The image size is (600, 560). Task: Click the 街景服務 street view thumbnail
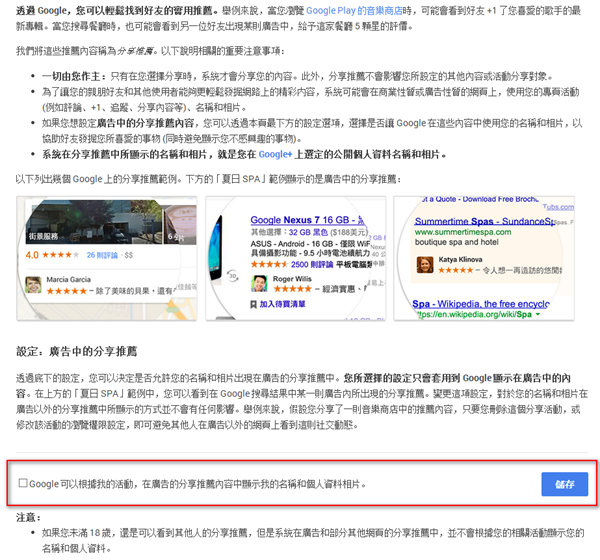(94, 221)
